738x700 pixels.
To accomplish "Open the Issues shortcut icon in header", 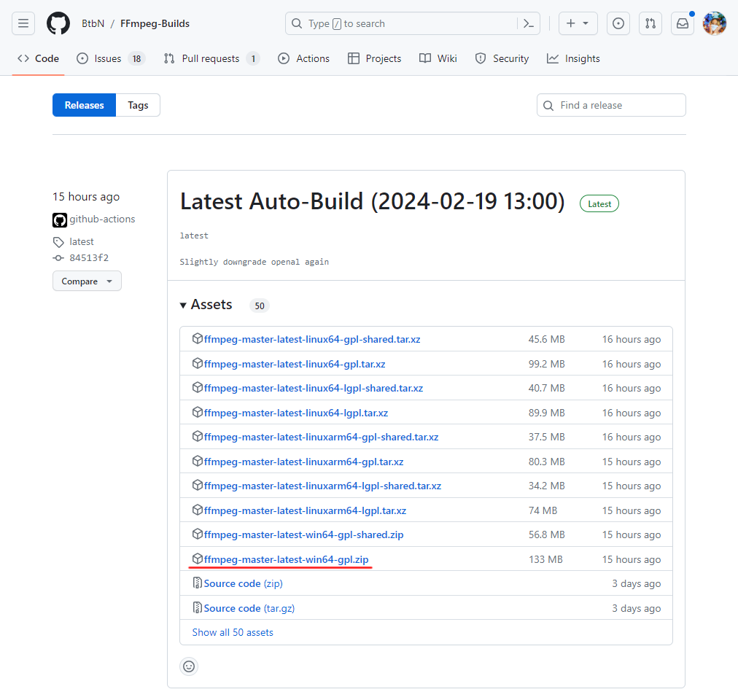I will tap(618, 23).
